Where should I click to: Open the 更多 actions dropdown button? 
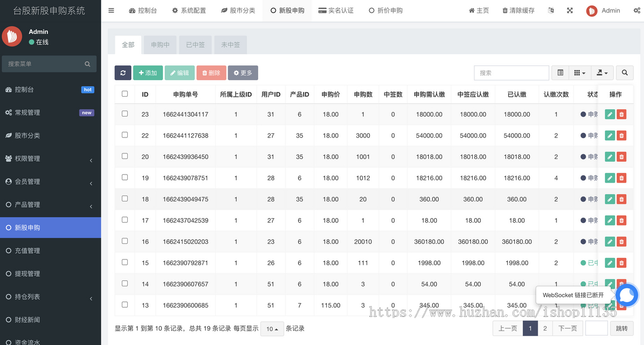[243, 73]
